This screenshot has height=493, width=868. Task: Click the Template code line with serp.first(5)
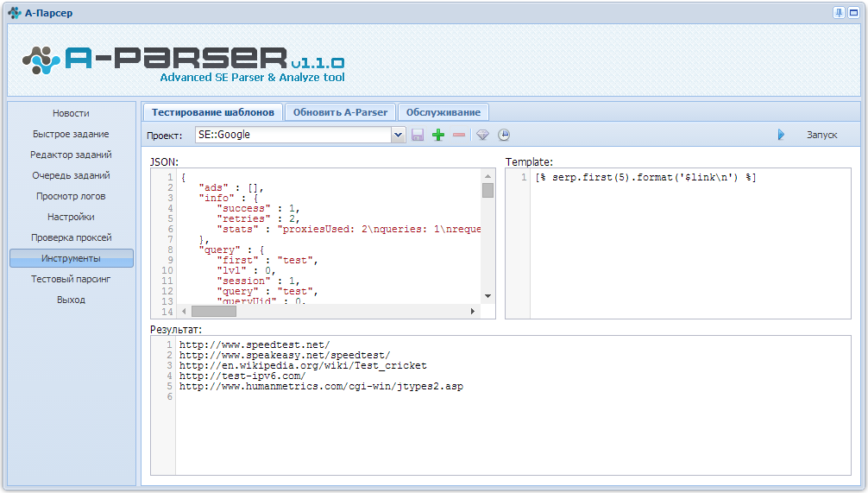[645, 177]
